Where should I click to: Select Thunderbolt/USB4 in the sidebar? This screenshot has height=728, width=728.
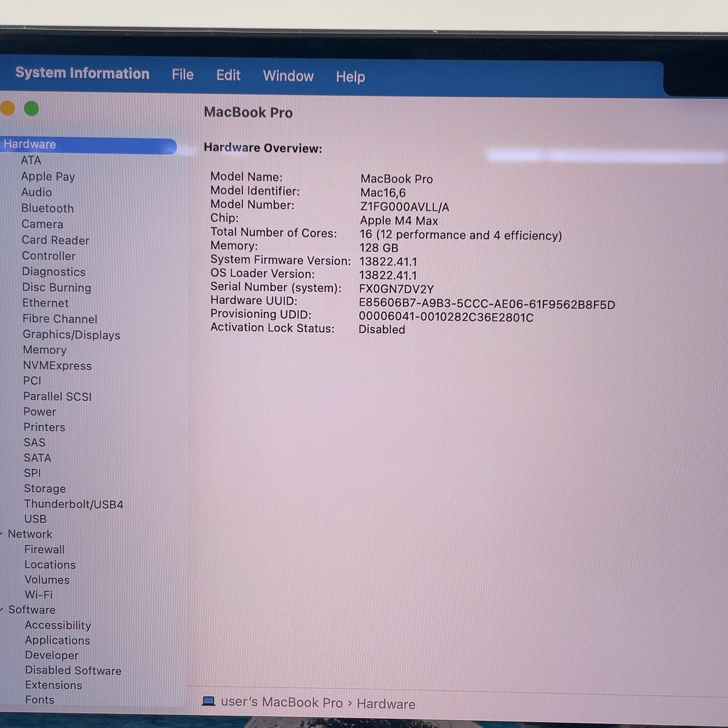[74, 504]
